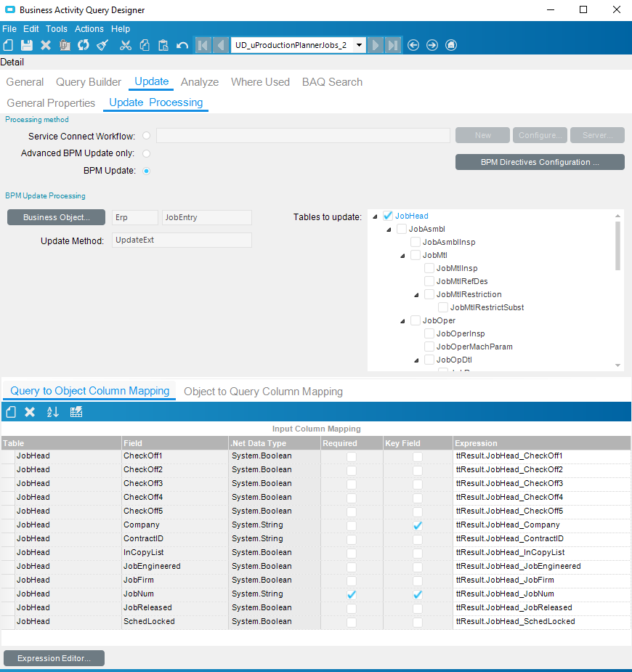Screen dimensions: 632x672
Task: Click the Clear broom icon in the toolbar
Action: pyautogui.click(x=102, y=45)
